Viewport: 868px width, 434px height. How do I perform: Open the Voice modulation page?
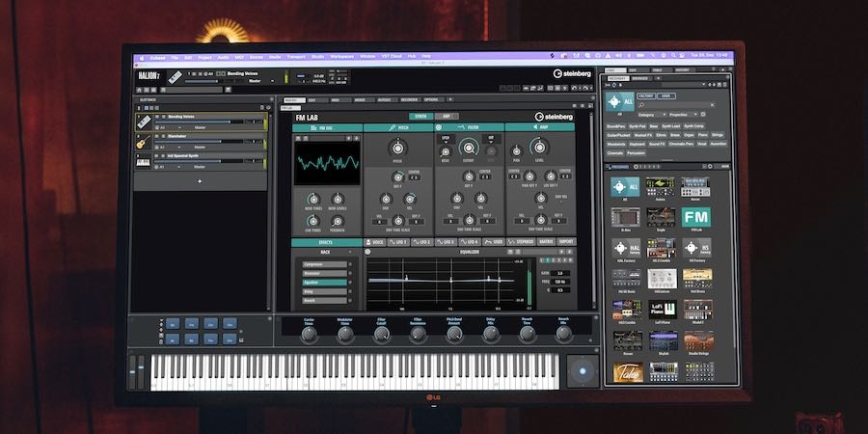376,242
